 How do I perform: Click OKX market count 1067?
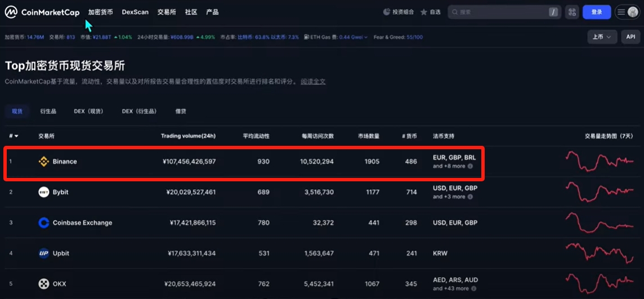click(x=372, y=284)
